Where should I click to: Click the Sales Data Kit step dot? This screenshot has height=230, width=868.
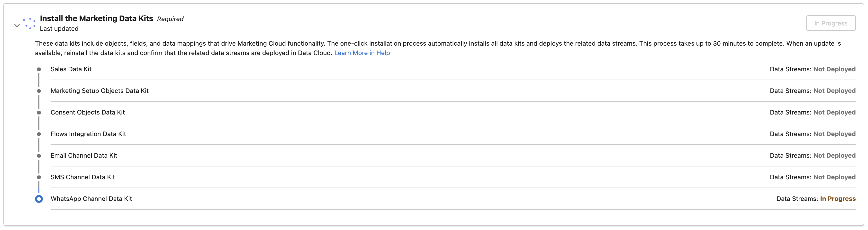(x=39, y=70)
